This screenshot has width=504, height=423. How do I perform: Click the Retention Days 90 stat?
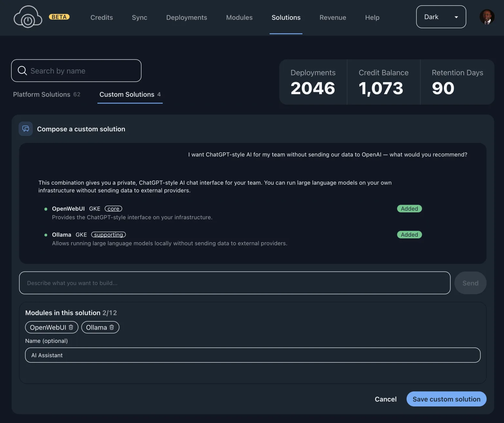coord(457,82)
